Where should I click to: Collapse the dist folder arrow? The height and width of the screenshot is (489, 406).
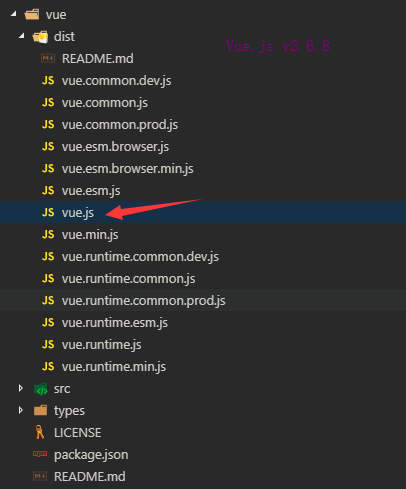point(22,36)
